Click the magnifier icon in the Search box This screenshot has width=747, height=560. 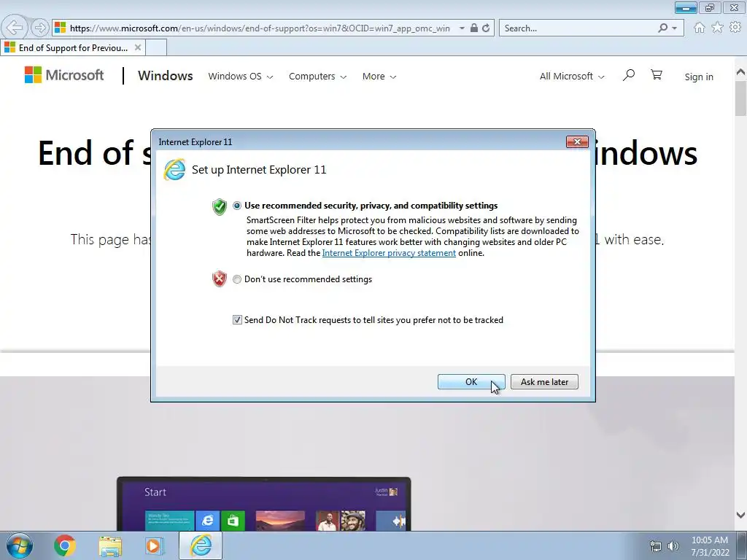tap(662, 28)
